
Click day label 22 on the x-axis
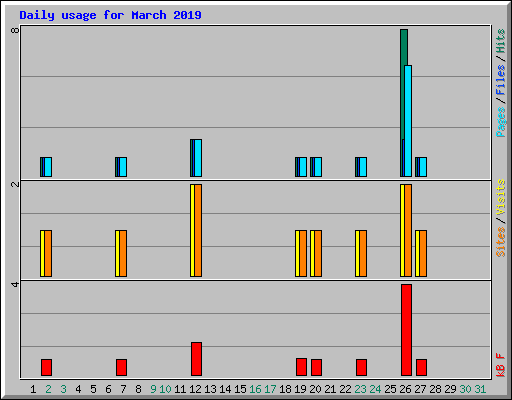click(x=345, y=389)
